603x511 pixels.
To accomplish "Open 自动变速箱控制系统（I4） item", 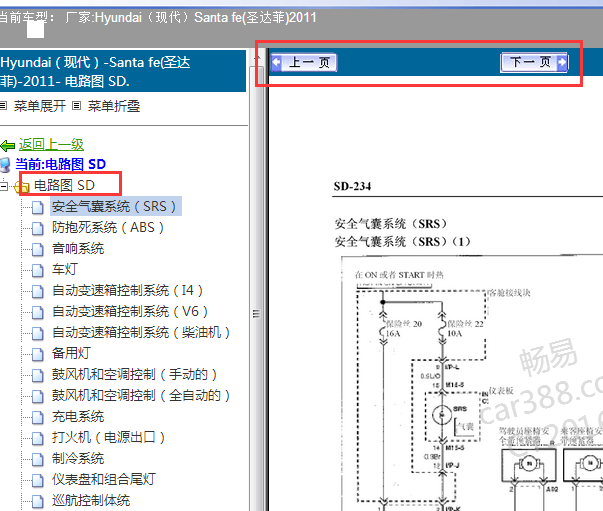I will coord(127,290).
